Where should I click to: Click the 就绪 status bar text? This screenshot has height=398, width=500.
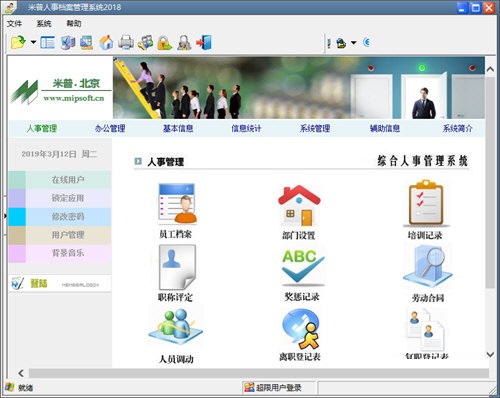pyautogui.click(x=25, y=388)
